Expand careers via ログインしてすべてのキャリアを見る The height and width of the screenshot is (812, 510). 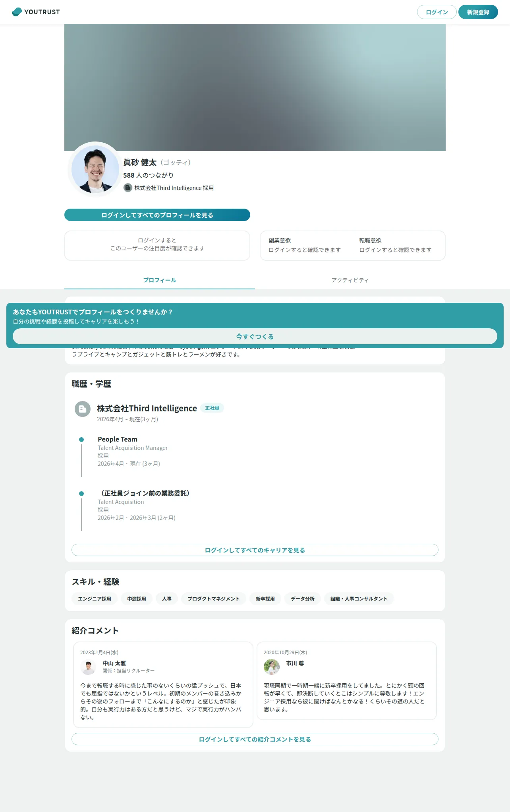[x=255, y=550]
